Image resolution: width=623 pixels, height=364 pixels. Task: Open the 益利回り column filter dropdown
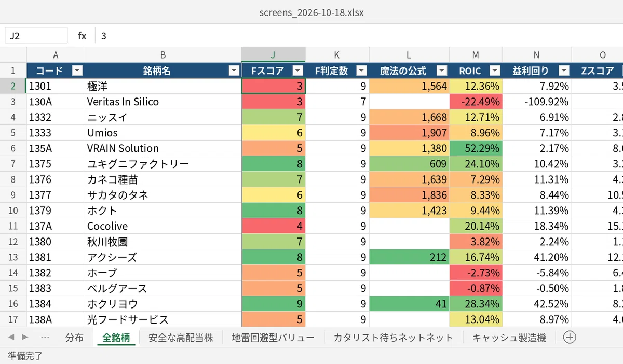click(564, 71)
